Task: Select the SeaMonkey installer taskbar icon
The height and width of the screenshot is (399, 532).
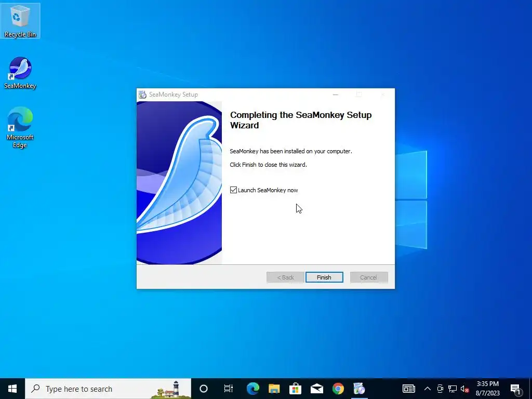Action: [x=359, y=389]
